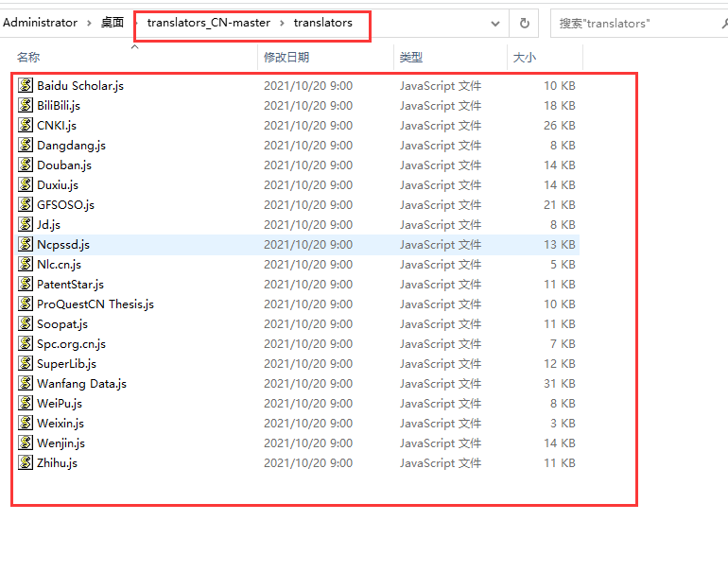Select the file name Douban.js

(64, 165)
